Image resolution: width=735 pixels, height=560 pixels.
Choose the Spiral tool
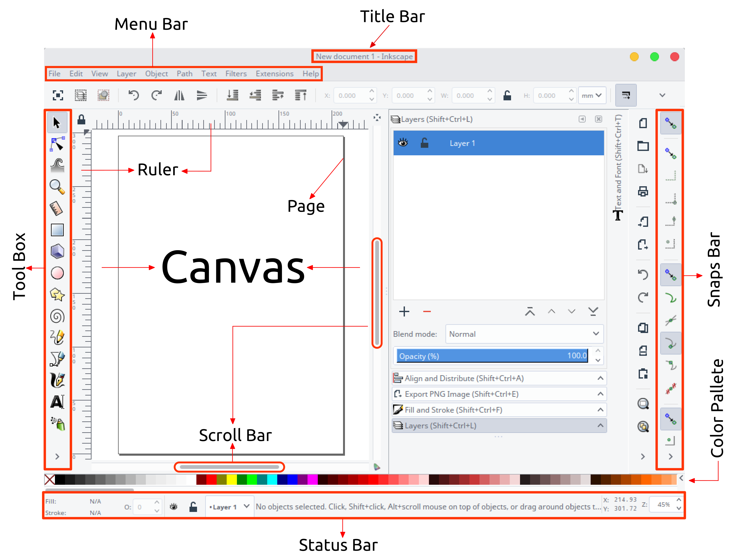pos(57,316)
